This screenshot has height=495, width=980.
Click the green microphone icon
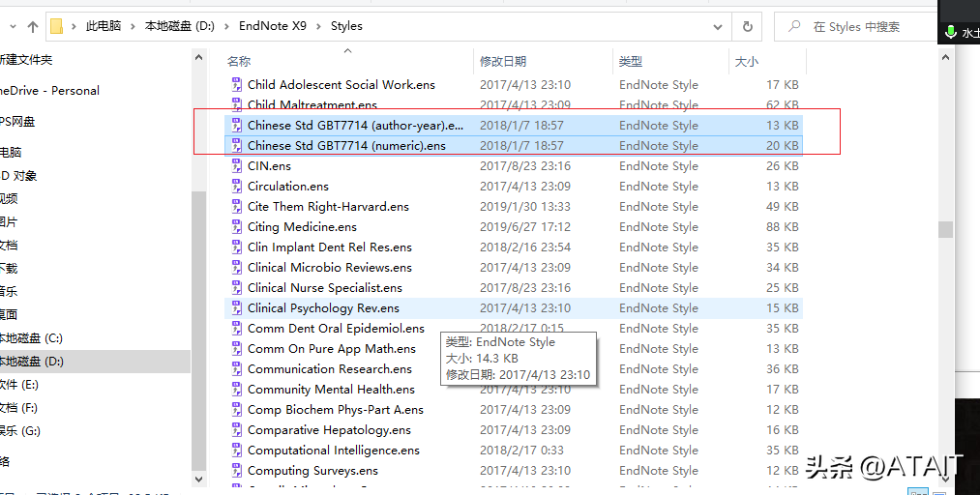951,31
